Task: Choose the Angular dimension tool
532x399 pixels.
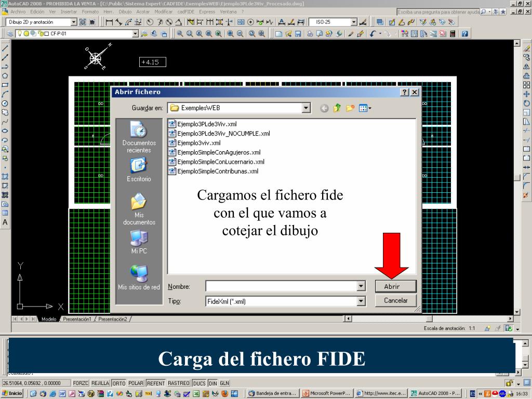Action: tap(179, 22)
